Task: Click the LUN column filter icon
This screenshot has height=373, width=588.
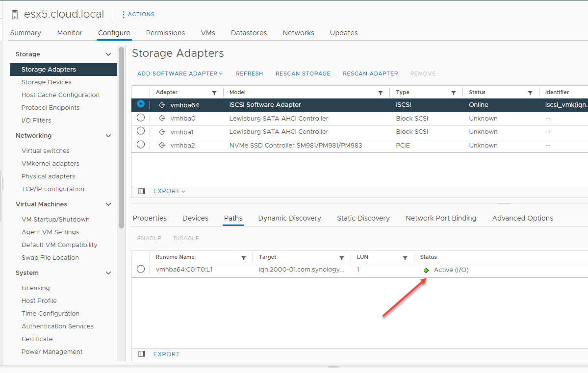Action: point(405,257)
